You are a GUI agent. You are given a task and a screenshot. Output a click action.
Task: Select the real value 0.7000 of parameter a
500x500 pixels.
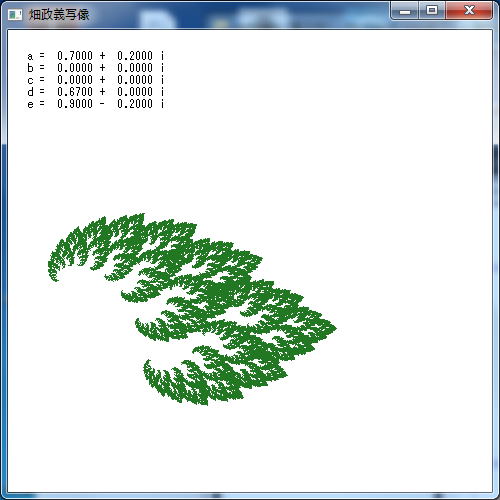75,56
